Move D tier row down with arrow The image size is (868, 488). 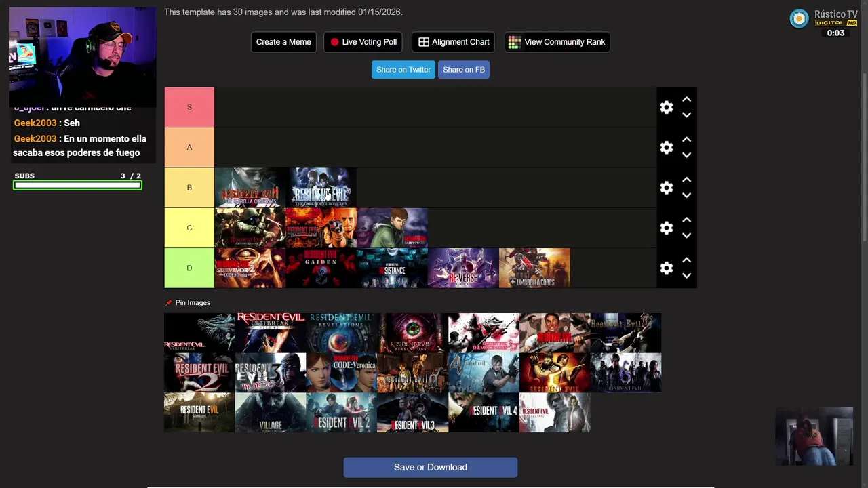click(x=686, y=275)
